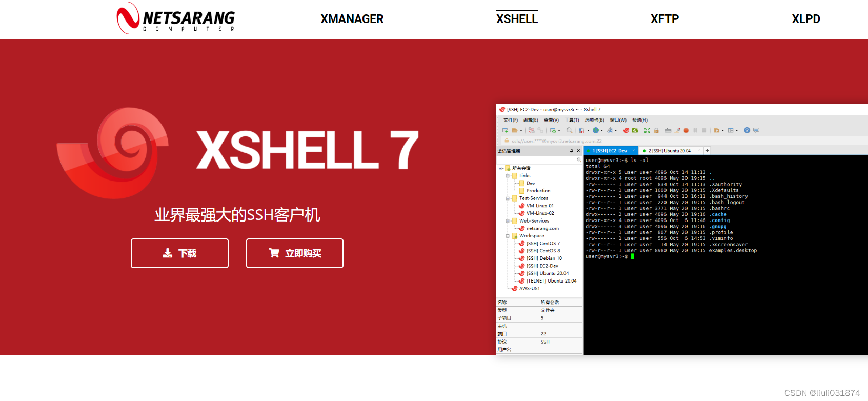This screenshot has height=401, width=868.
Task: Collapse the Test-Services folder node
Action: pyautogui.click(x=508, y=198)
